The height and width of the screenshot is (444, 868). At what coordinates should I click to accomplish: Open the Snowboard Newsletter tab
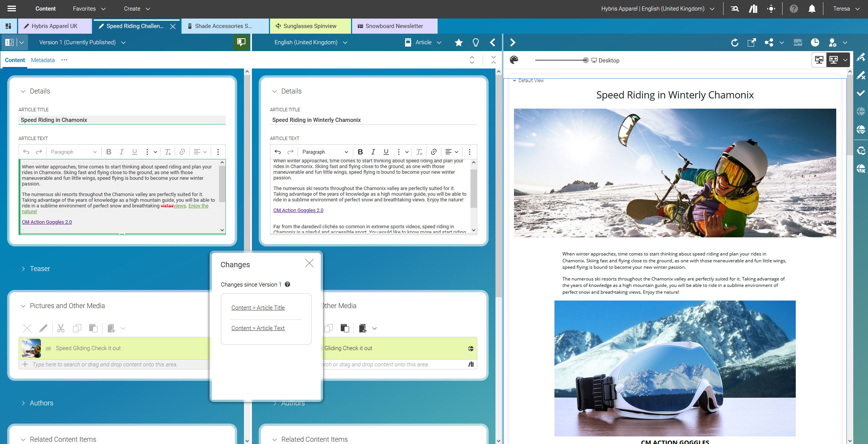tap(394, 26)
